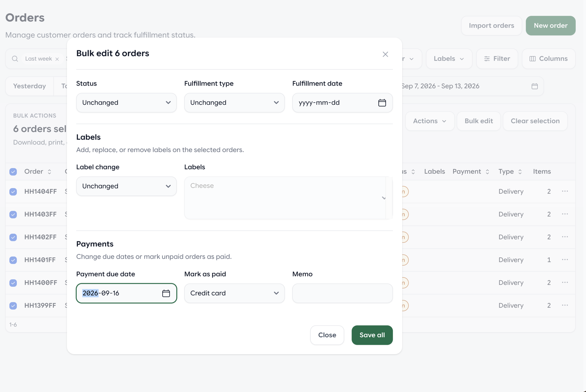Click the New order button
This screenshot has height=392, width=586.
(550, 26)
